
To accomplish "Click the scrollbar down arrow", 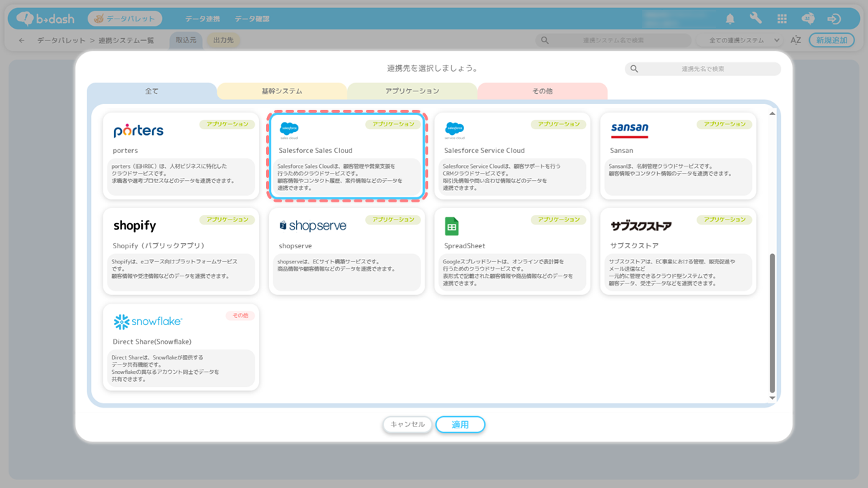I will click(x=772, y=398).
